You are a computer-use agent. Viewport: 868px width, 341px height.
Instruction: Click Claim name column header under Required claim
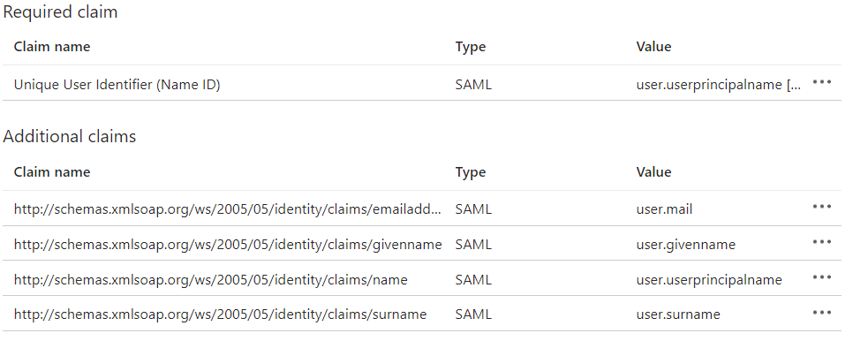(x=52, y=47)
